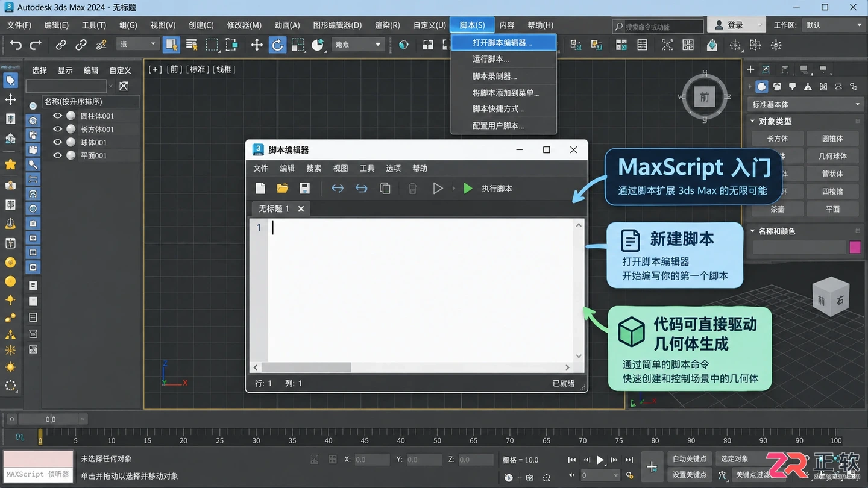Create a 茶壶 teapot primitive
Viewport: 868px width, 488px height.
[x=778, y=209]
